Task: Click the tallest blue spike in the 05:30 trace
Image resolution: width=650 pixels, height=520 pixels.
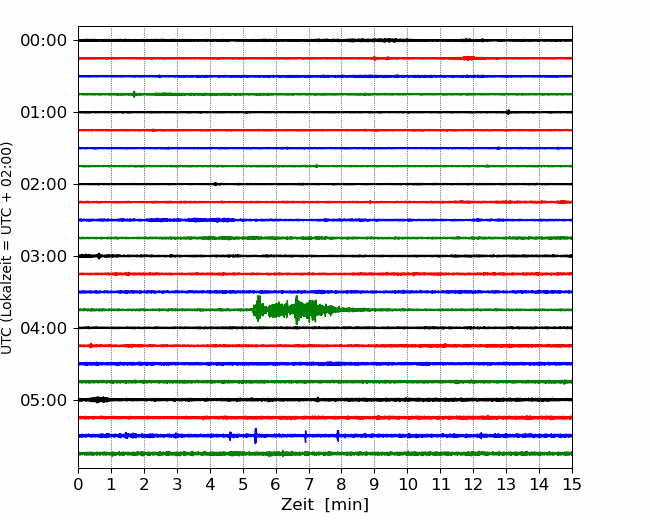Action: click(x=256, y=436)
